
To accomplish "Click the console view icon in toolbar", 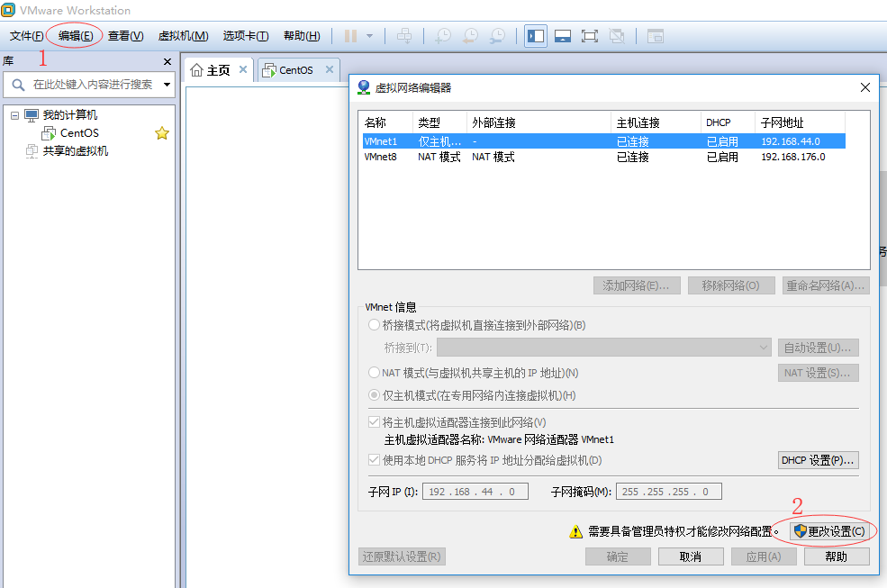I will coord(655,36).
